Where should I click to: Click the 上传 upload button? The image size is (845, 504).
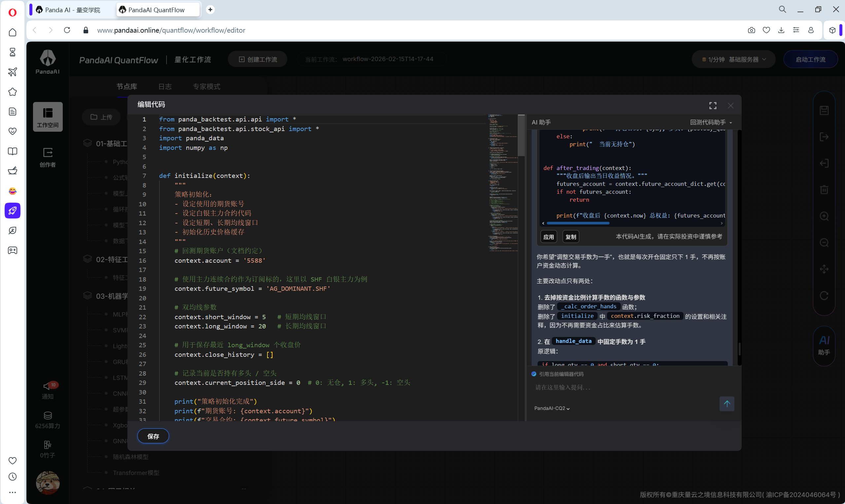[x=101, y=117]
